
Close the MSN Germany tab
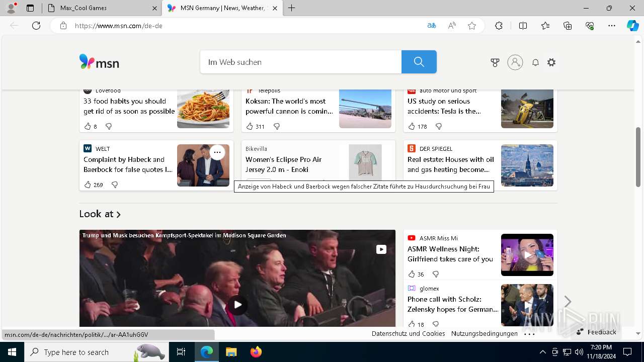[x=275, y=8]
